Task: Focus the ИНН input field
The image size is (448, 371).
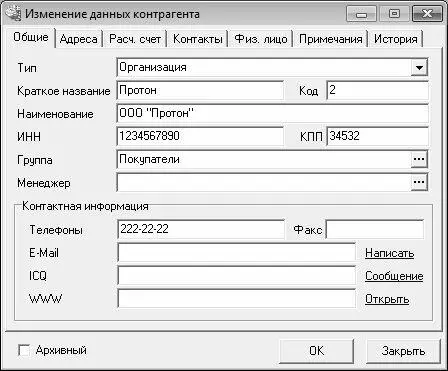Action: point(200,136)
